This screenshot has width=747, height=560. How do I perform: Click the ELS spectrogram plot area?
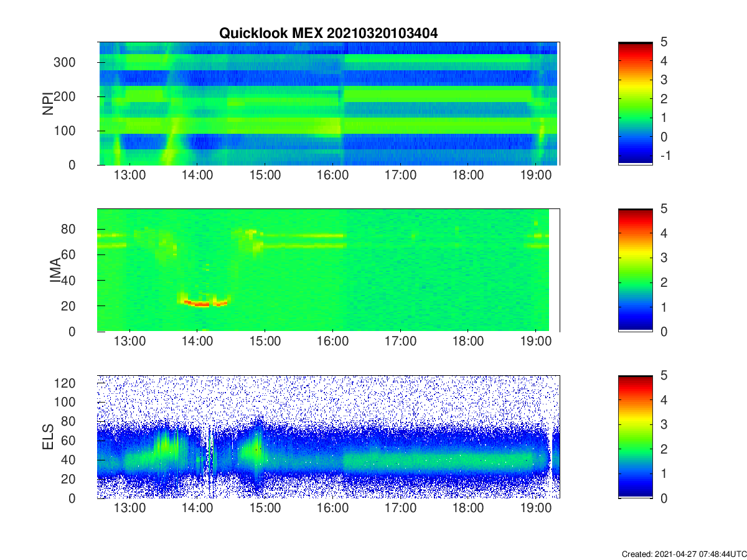(329, 437)
